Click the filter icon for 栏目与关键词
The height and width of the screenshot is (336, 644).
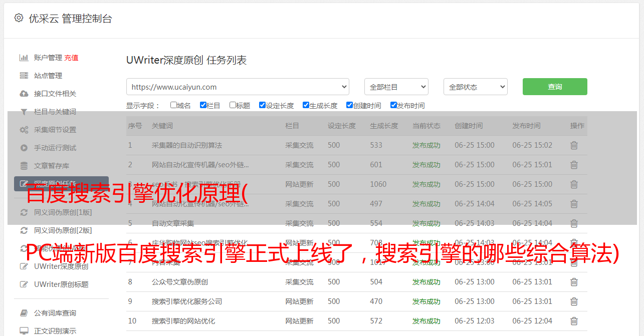(x=24, y=112)
